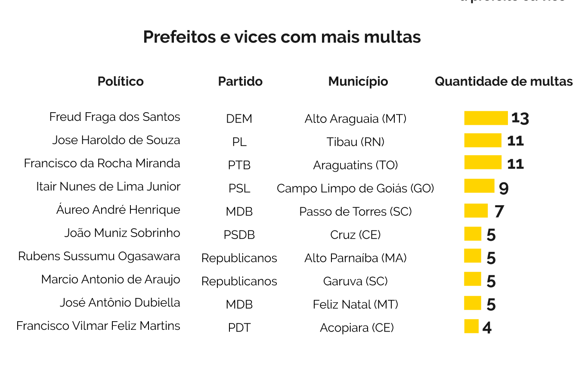Image resolution: width=588 pixels, height=387 pixels.
Task: Select the Município column header
Action: click(358, 81)
